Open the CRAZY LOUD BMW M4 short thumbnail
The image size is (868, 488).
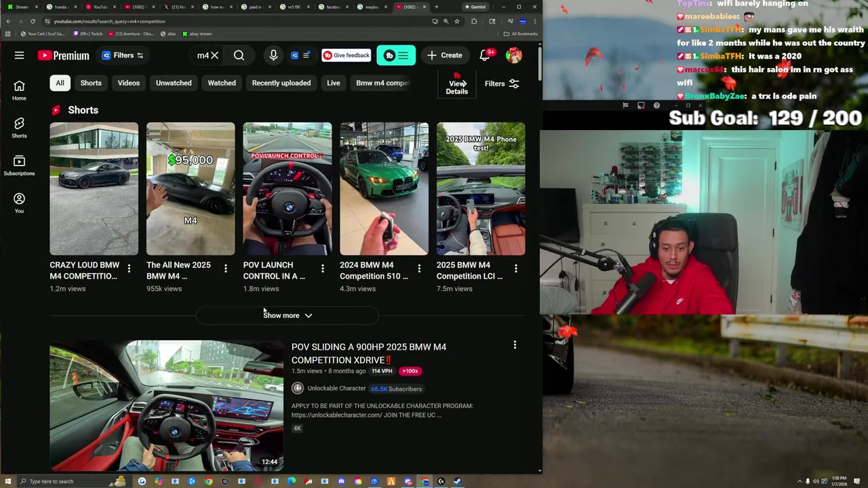click(x=94, y=188)
